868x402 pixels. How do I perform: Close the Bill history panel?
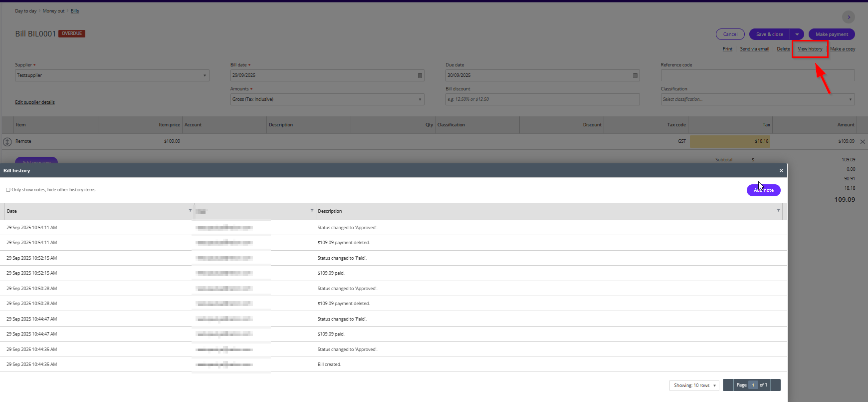coord(781,171)
